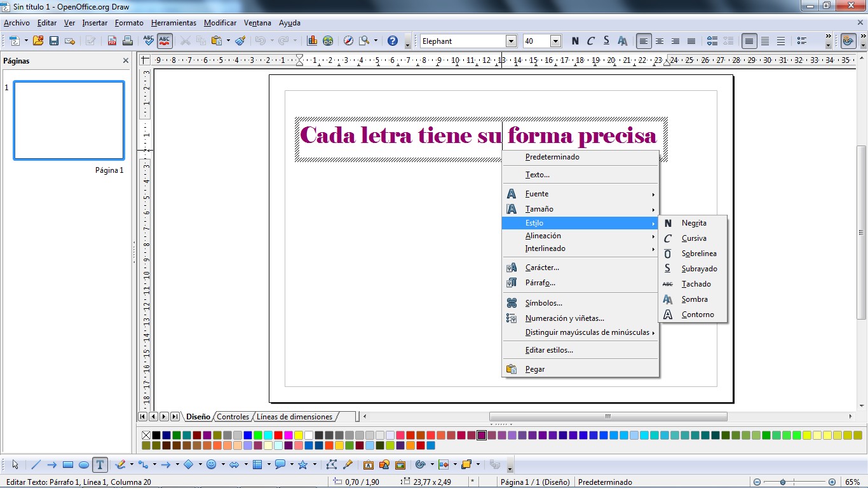Select Página 1 thumbnail
The width and height of the screenshot is (868, 488).
[x=69, y=120]
